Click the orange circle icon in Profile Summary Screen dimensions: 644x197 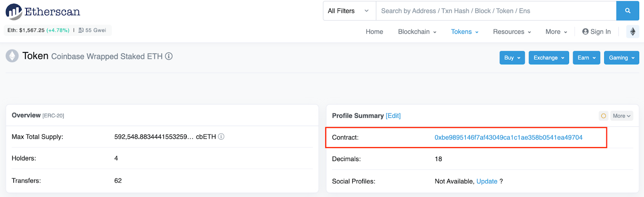tap(603, 116)
